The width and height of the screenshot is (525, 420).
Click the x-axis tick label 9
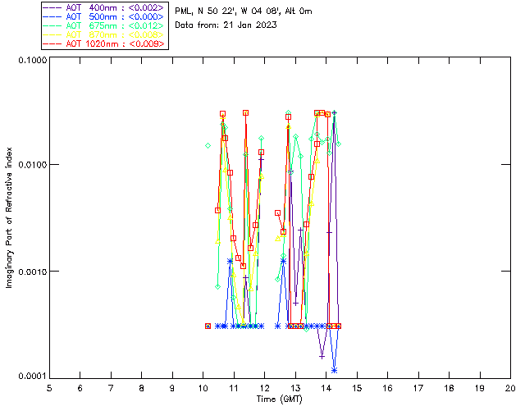click(x=172, y=388)
